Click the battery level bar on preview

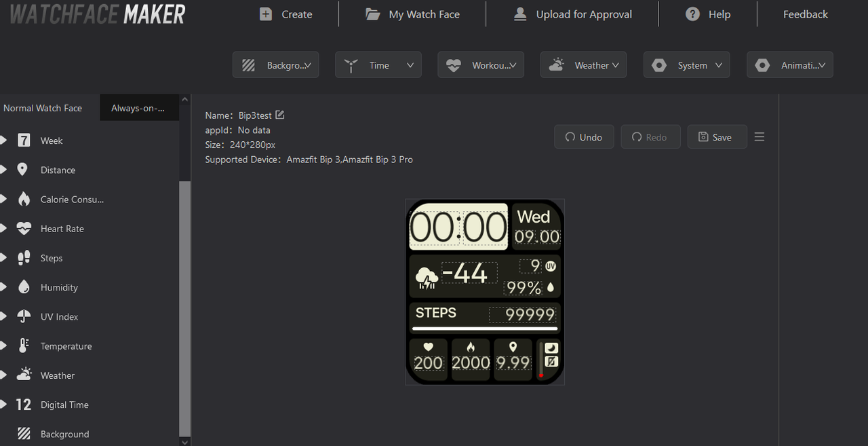[541, 360]
